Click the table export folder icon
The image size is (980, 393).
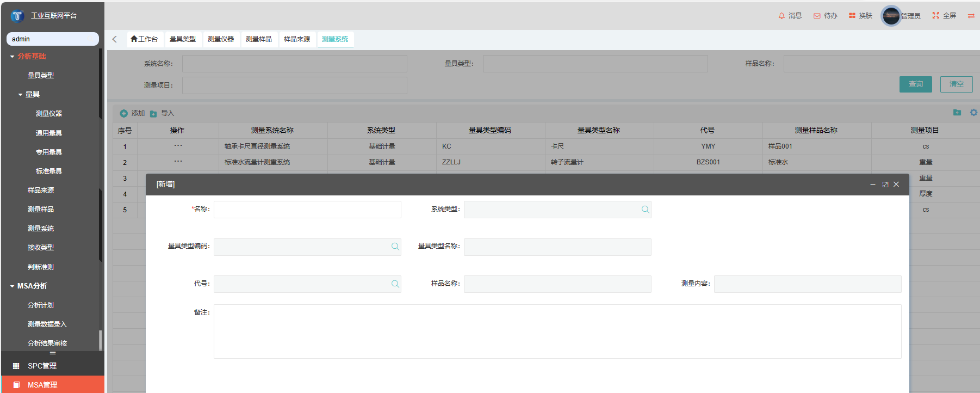click(x=957, y=113)
